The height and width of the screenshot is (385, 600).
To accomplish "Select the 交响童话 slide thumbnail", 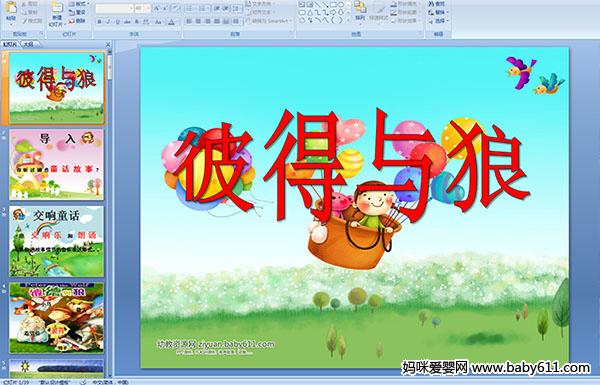I will (x=56, y=241).
